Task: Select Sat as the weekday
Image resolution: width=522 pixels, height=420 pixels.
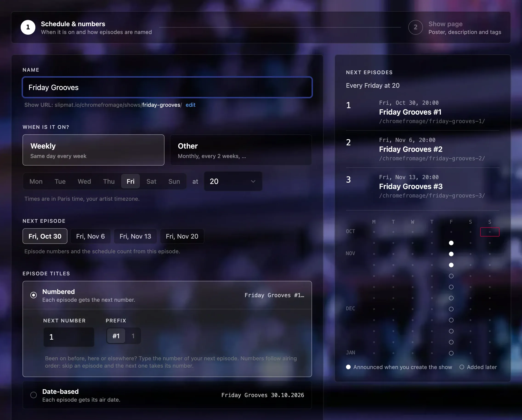Action: [x=151, y=181]
